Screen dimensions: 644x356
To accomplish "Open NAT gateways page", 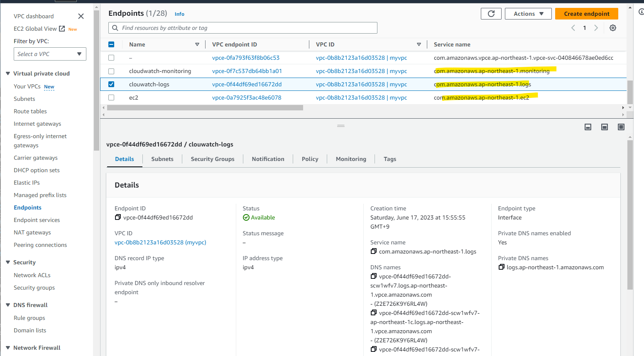I will pyautogui.click(x=32, y=232).
